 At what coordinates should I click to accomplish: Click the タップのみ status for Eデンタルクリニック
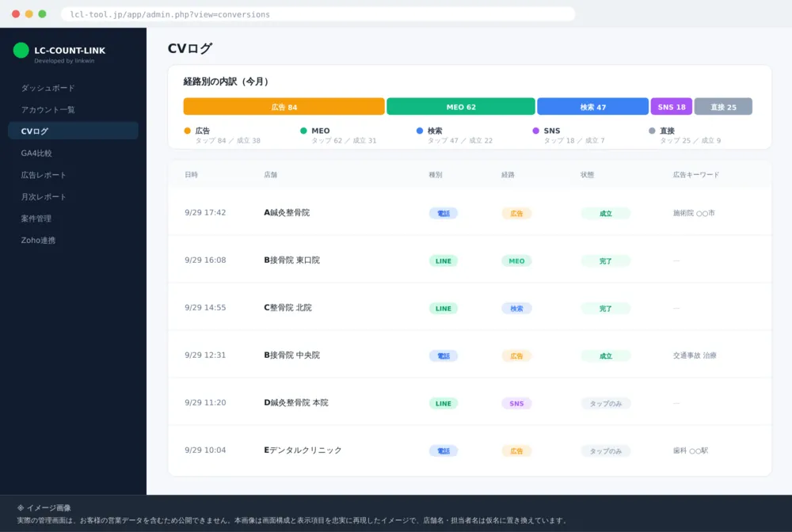click(x=606, y=450)
